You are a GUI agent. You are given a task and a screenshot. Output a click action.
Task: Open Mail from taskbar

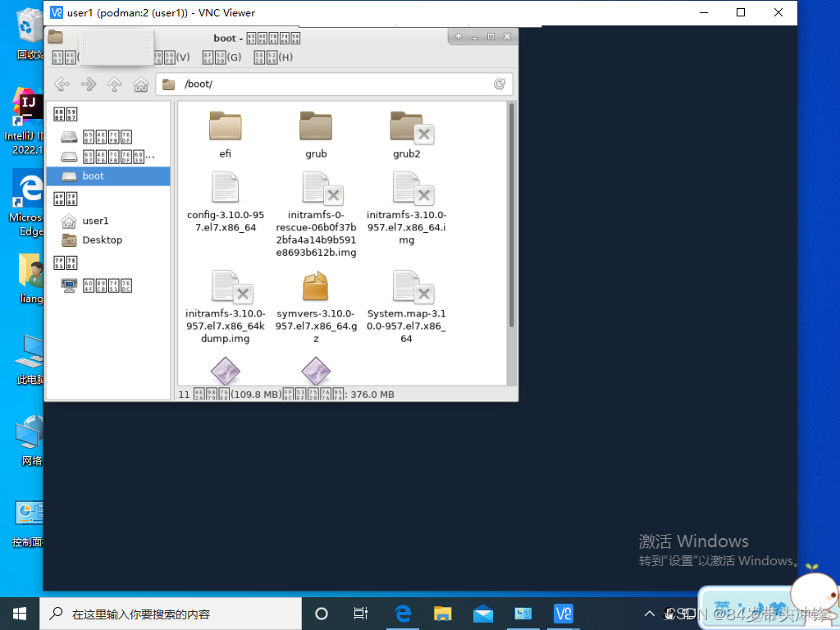(x=482, y=614)
